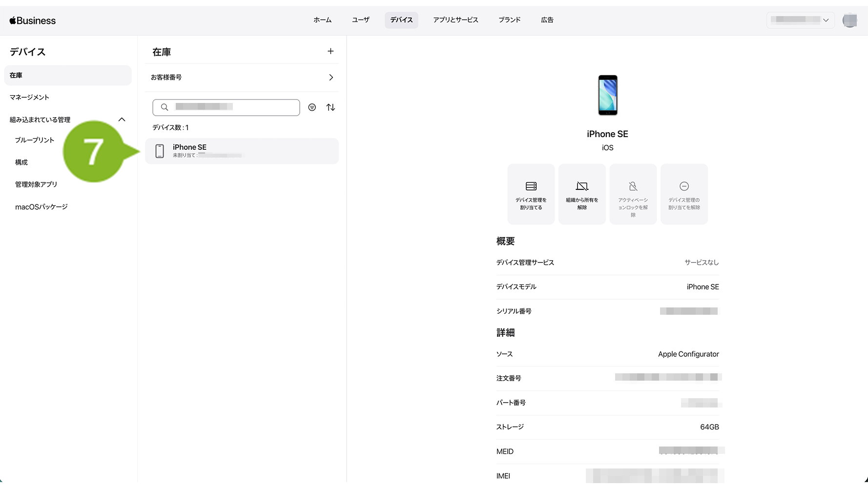The height and width of the screenshot is (488, 868).
Task: Open the organization dropdown in header
Action: point(800,20)
